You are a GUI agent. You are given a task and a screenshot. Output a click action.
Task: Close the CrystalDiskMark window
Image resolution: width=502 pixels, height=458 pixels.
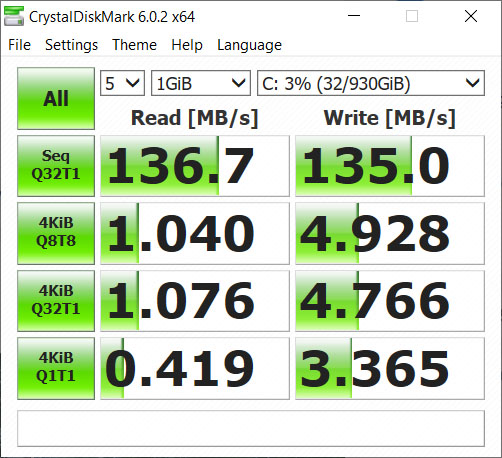tap(471, 16)
